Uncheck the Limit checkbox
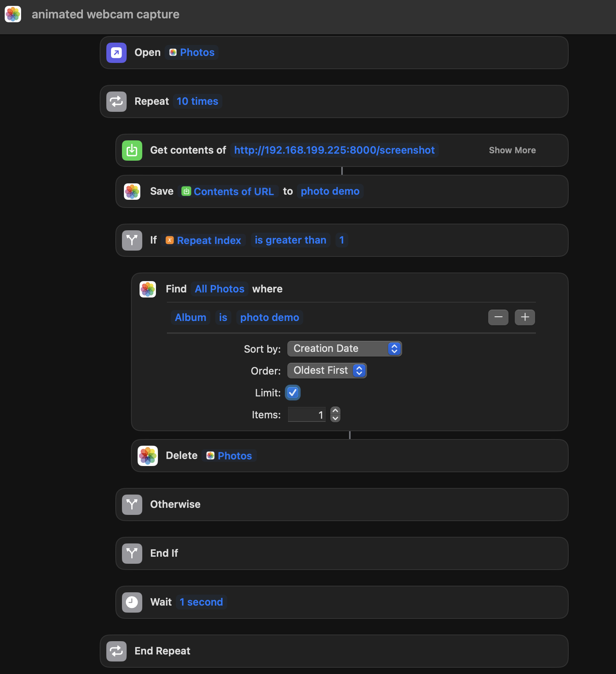The width and height of the screenshot is (616, 674). [293, 393]
